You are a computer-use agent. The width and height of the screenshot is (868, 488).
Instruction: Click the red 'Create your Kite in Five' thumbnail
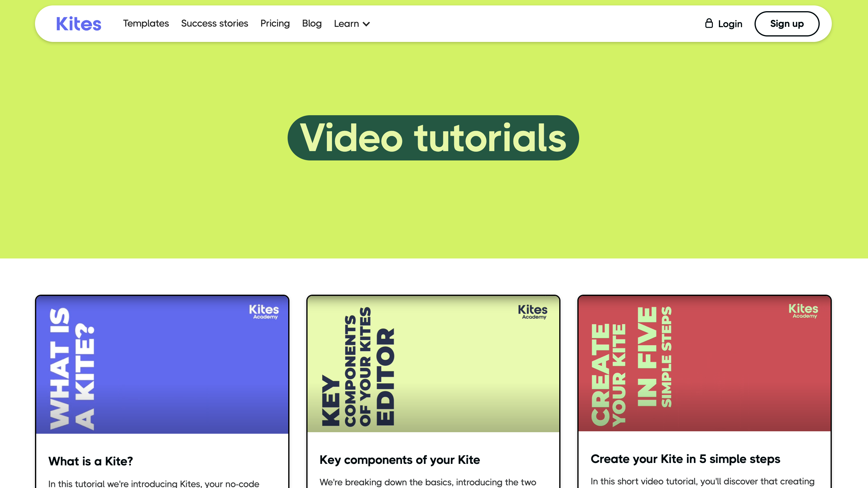[x=705, y=363]
